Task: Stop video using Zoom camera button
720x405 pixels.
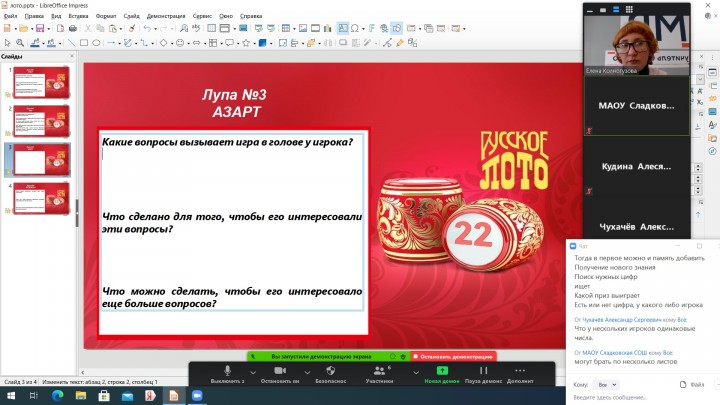Action: (x=280, y=372)
